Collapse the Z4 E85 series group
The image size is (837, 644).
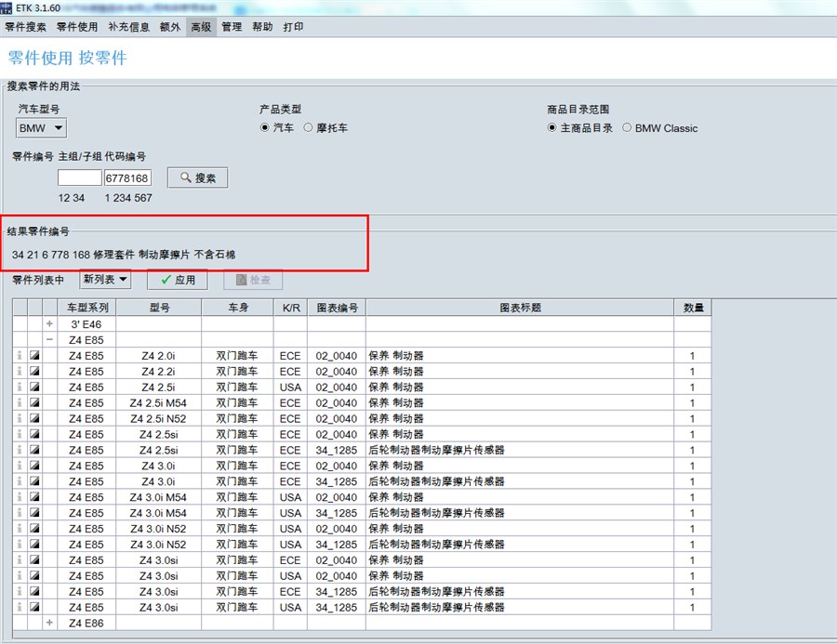pyautogui.click(x=49, y=340)
